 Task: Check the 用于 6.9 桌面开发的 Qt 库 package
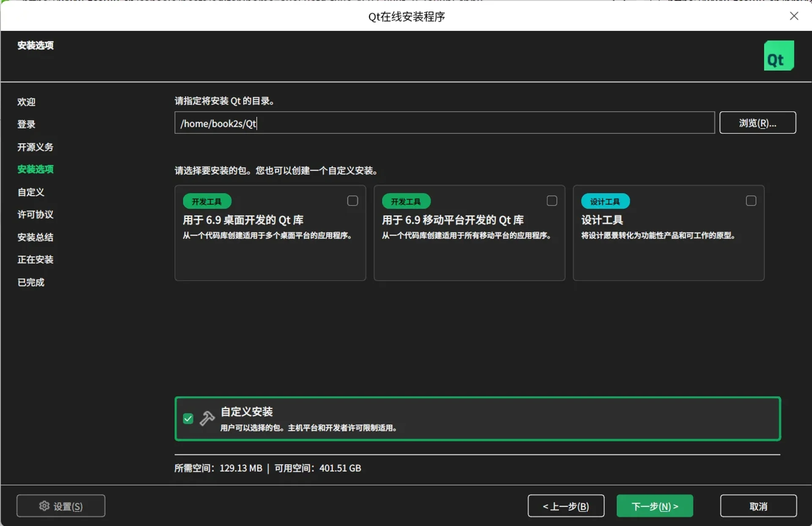coord(352,201)
